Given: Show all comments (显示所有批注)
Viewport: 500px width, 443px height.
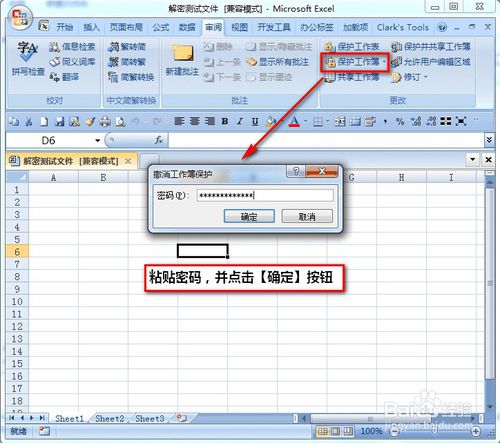Looking at the screenshot, I should (x=277, y=62).
